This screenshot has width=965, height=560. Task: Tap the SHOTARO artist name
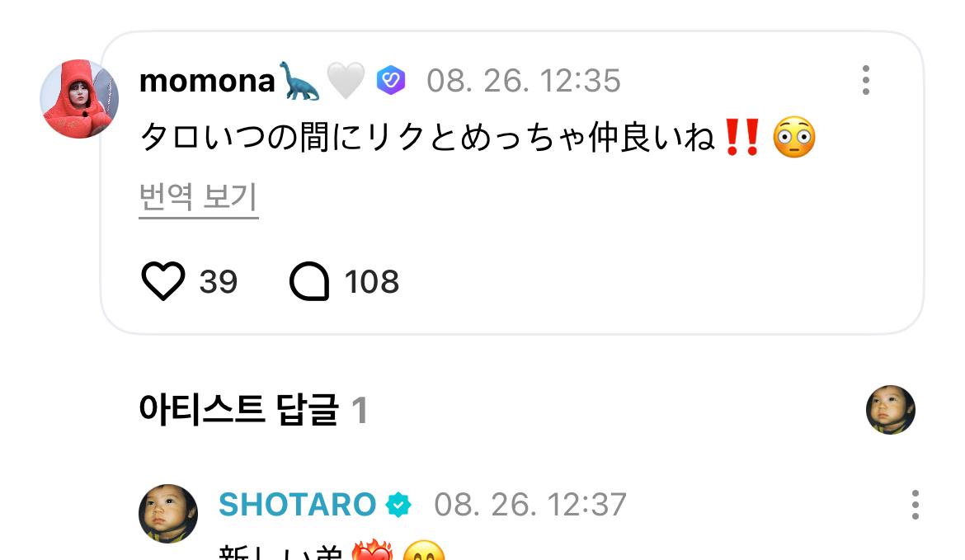(x=297, y=505)
